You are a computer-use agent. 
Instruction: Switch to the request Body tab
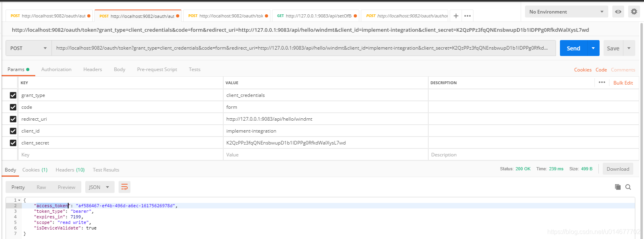pos(119,69)
